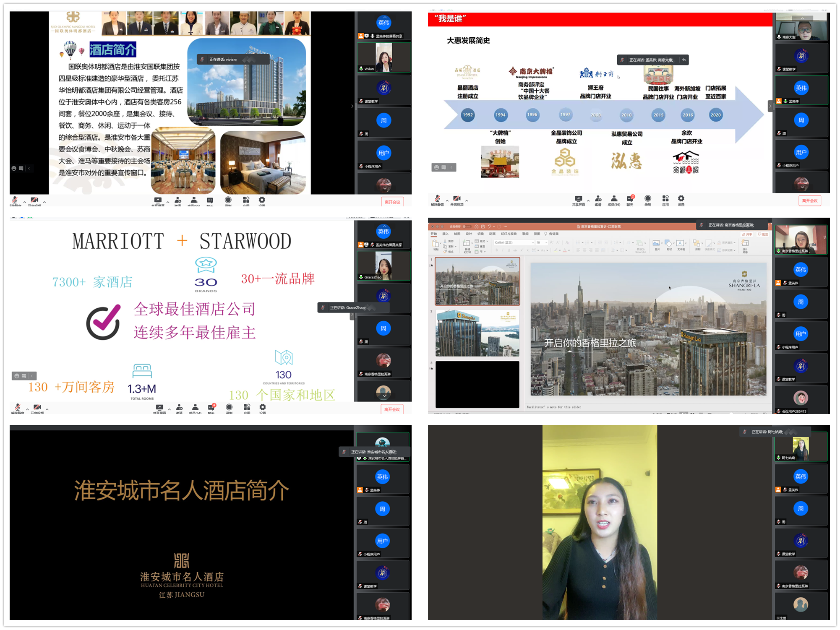Image resolution: width=840 pixels, height=630 pixels.
Task: Expand share screen options arrow in 大惠发展简史 meeting
Action: pos(588,200)
